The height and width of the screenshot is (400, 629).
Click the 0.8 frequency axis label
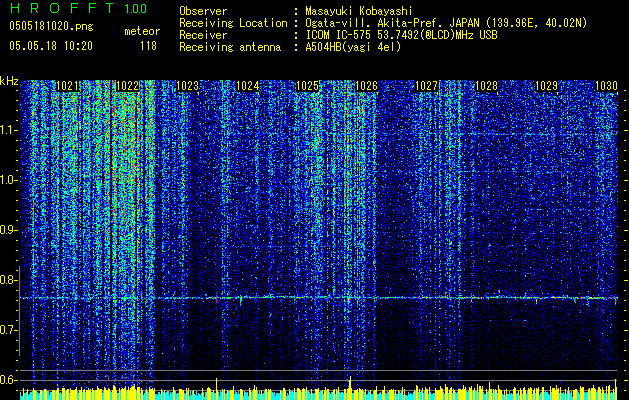click(8, 280)
